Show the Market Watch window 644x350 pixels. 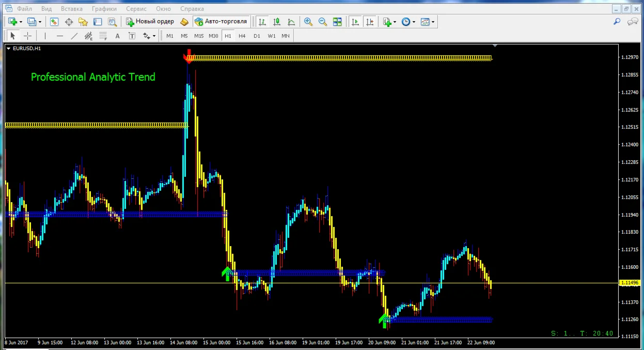54,22
